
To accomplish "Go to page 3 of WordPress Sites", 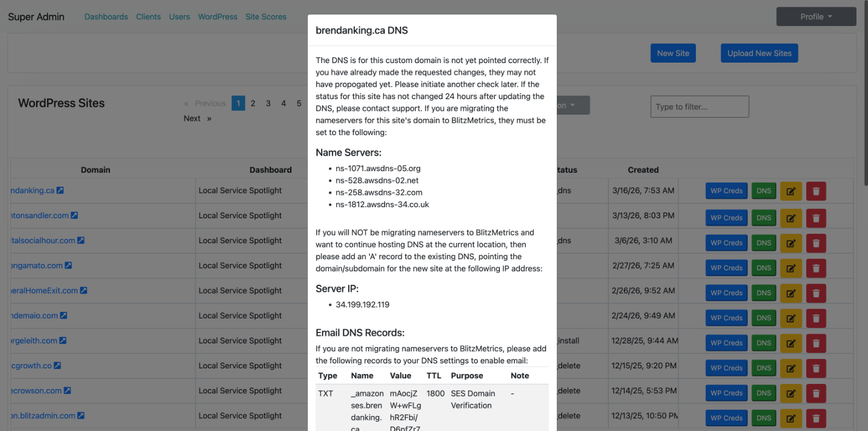I will click(268, 103).
